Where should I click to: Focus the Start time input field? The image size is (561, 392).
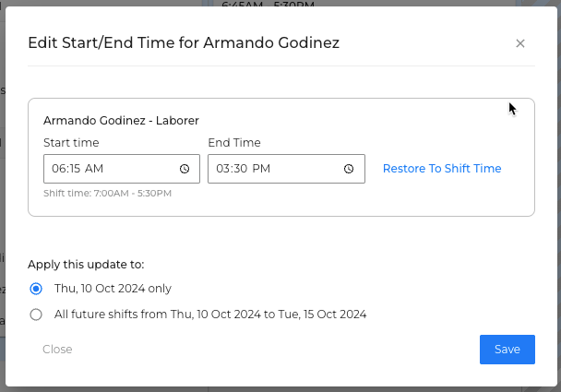pyautogui.click(x=122, y=169)
